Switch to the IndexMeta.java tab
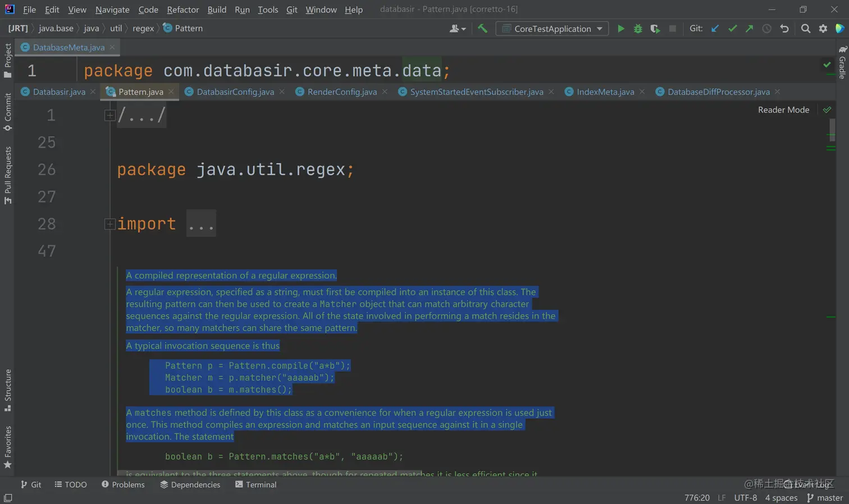 (605, 92)
